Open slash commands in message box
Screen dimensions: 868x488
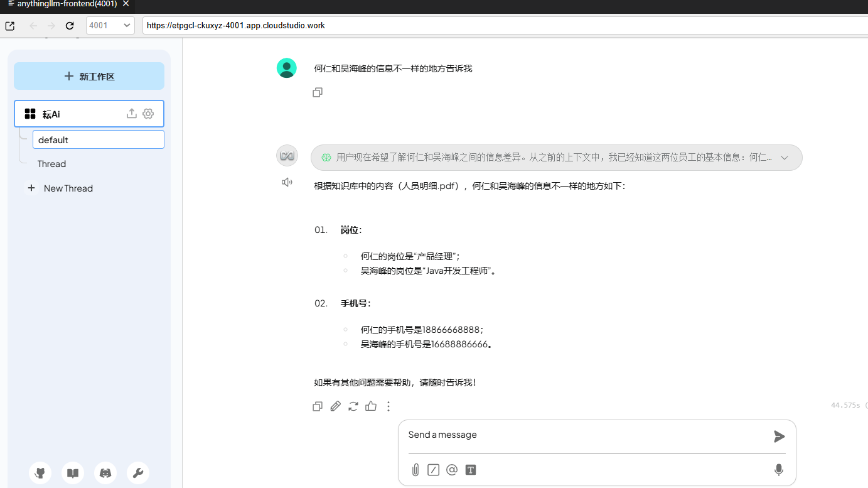point(433,470)
